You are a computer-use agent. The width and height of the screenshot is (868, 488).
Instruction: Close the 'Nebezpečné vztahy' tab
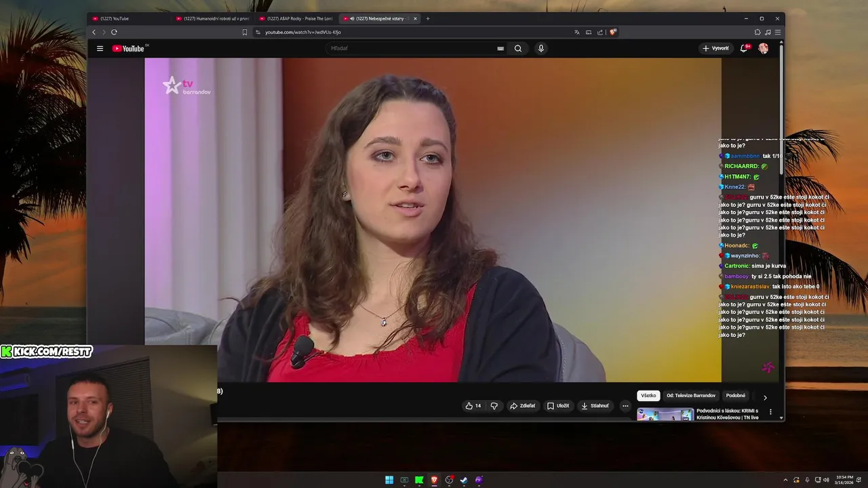(x=415, y=18)
